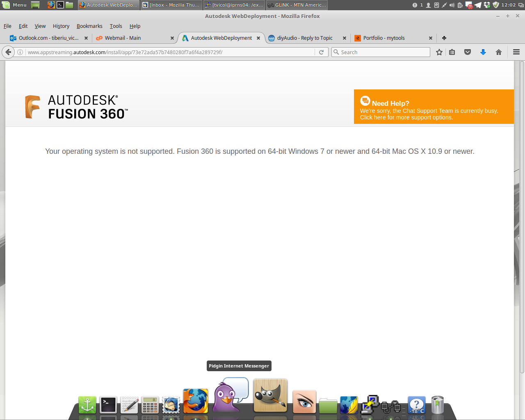
Task: Switch to Inbox - Mozilla Thunderbird window
Action: 171,5
